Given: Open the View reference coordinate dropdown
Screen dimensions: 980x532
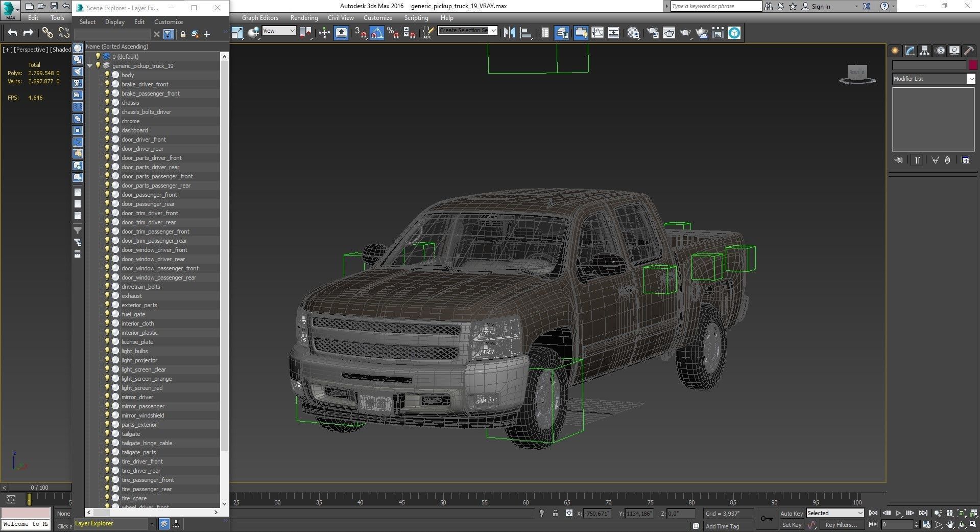Looking at the screenshot, I should 279,31.
